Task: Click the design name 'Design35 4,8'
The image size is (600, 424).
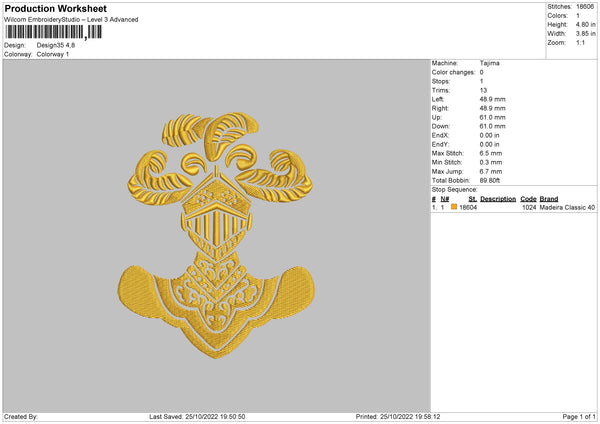Action: (56, 45)
